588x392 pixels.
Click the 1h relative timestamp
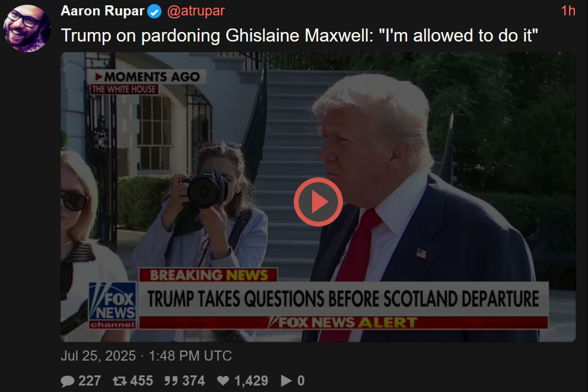[x=568, y=11]
